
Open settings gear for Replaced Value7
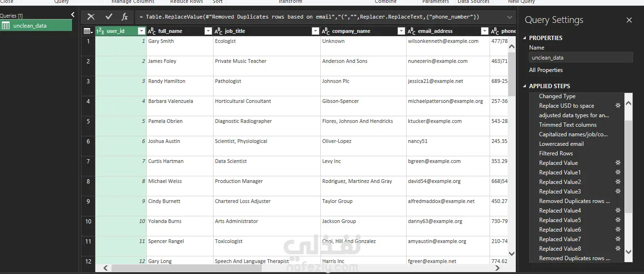coord(618,239)
